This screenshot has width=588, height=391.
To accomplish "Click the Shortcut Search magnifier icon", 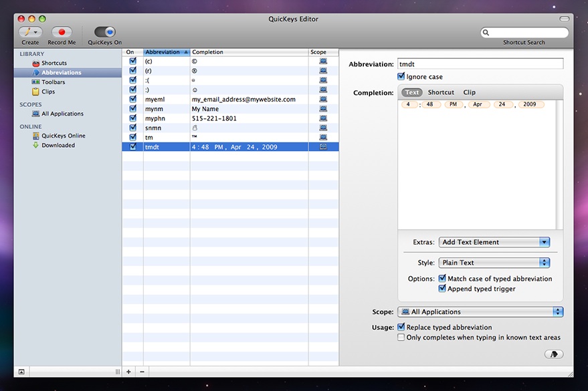I will click(486, 33).
